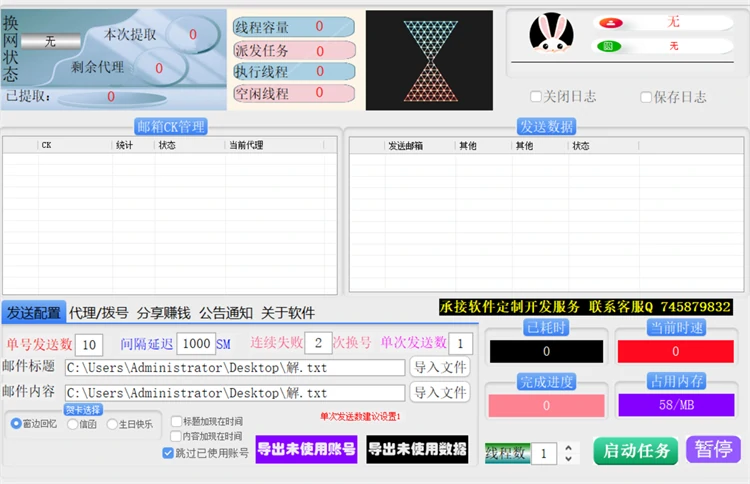Click the rabbit avatar icon
Screen dimensions: 750x484
[551, 33]
